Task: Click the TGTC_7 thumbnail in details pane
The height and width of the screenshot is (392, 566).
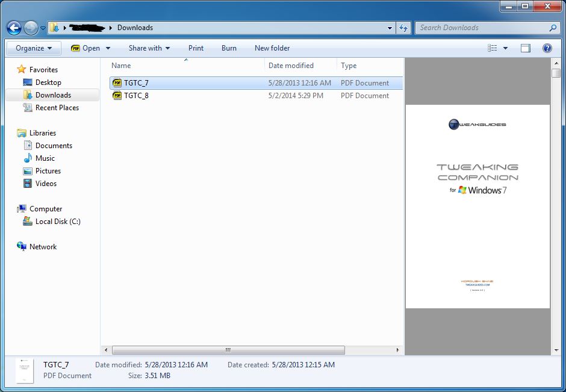Action: coord(25,371)
